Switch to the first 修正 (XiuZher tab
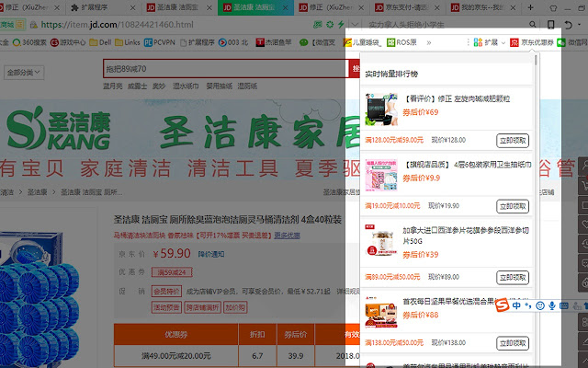 [28, 7]
